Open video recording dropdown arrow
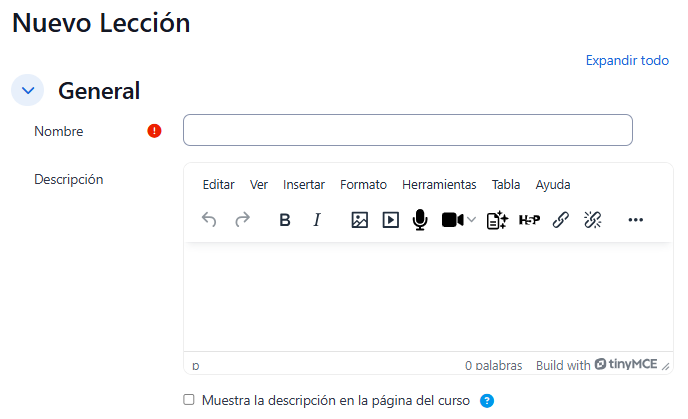The height and width of the screenshot is (419, 688). [472, 220]
